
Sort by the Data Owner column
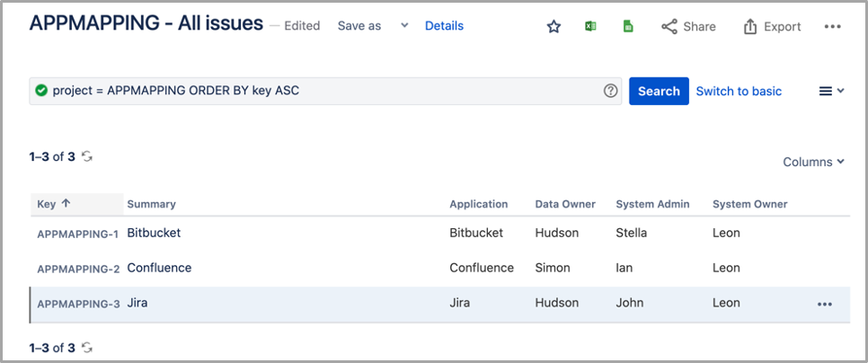pyautogui.click(x=565, y=204)
